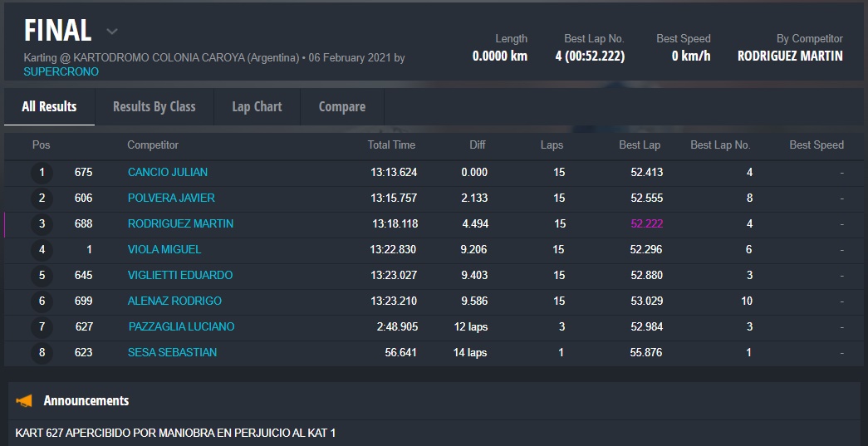This screenshot has width=868, height=446.
Task: Click RODRIGUEZ MARTIN in results table
Action: 180,223
